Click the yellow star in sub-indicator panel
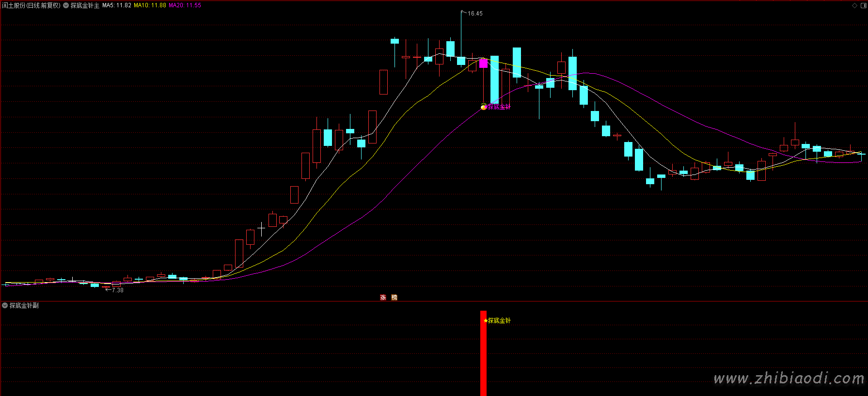Image resolution: width=868 pixels, height=396 pixels. (486, 320)
